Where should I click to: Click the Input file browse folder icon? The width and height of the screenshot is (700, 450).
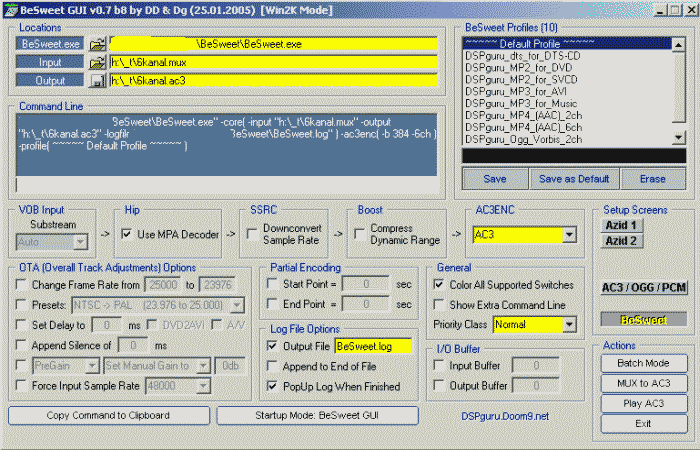coord(97,62)
